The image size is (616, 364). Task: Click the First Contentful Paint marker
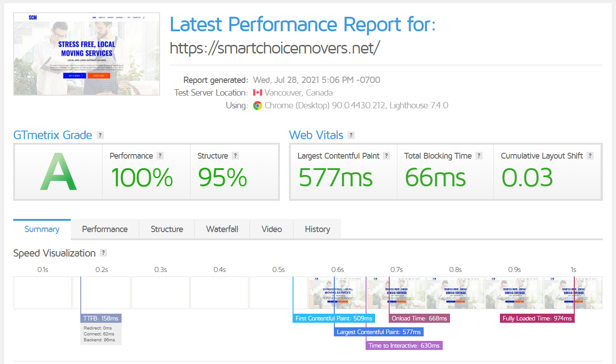coord(333,318)
